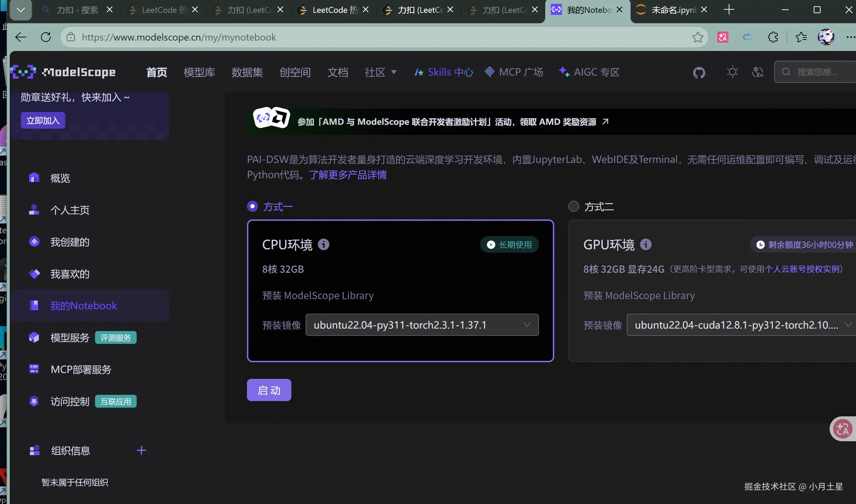
Task: Open 文档 in the top navigation
Action: point(338,72)
